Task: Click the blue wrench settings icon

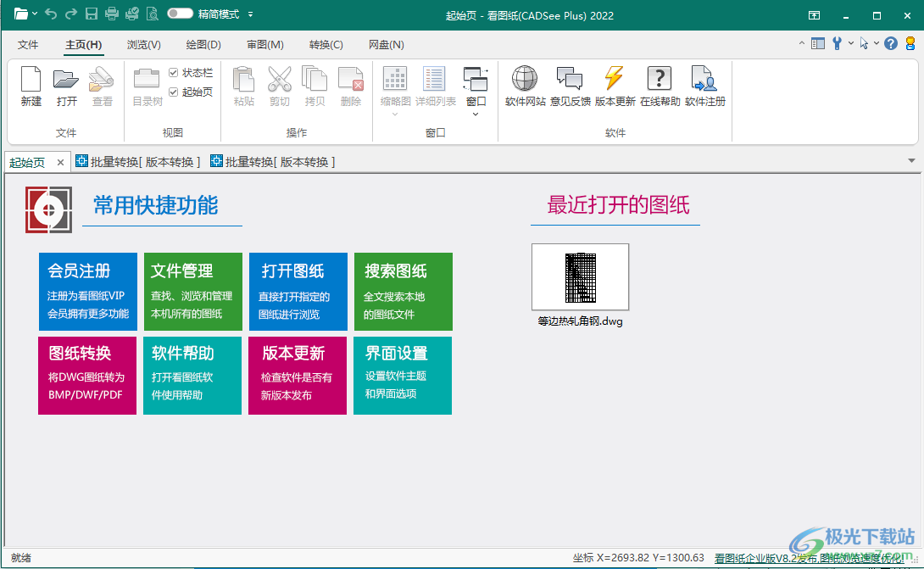Action: point(837,43)
